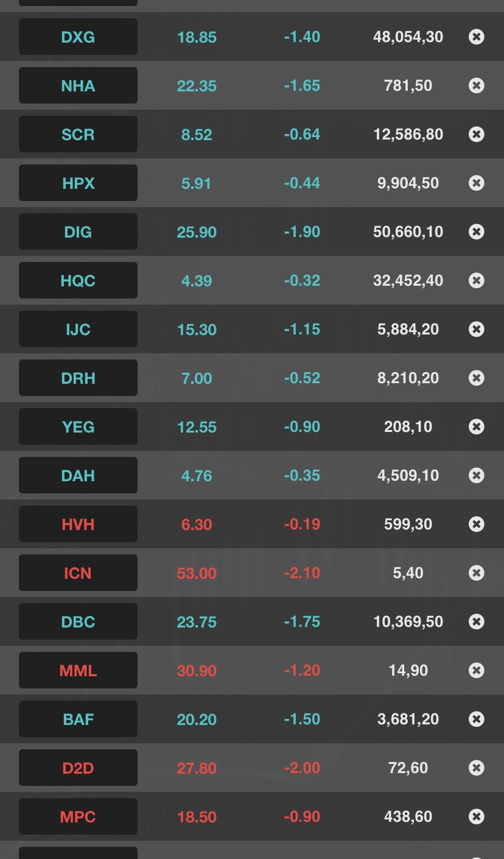The width and height of the screenshot is (504, 859).
Task: Remove DIG from the list
Action: pos(477,232)
